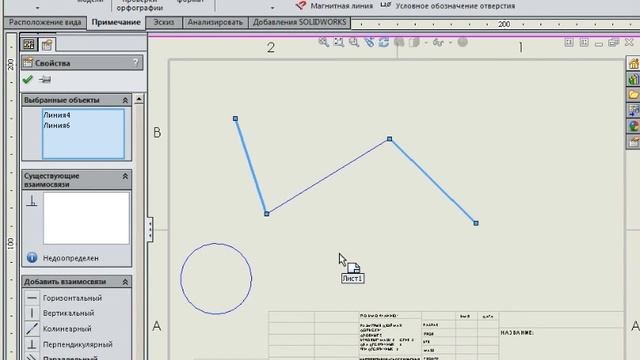Click the previous view zoom icon
The height and width of the screenshot is (360, 640).
[x=353, y=42]
